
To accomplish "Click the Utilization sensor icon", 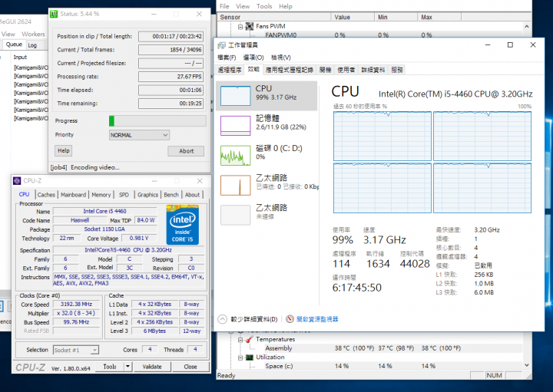I will (250, 357).
